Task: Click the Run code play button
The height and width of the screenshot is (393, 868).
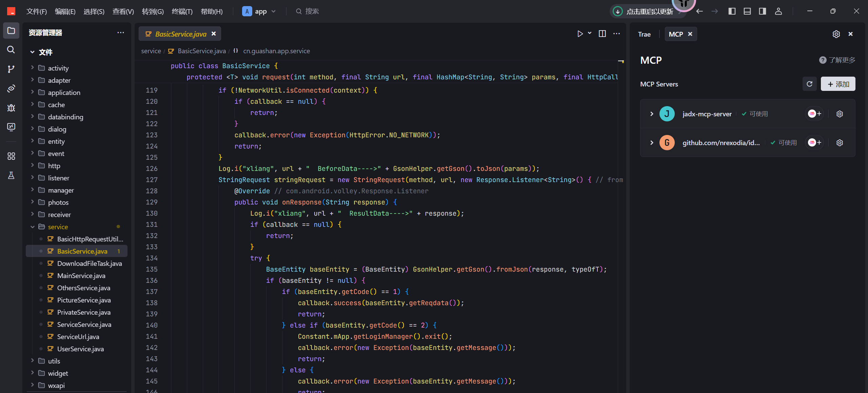Action: tap(580, 34)
